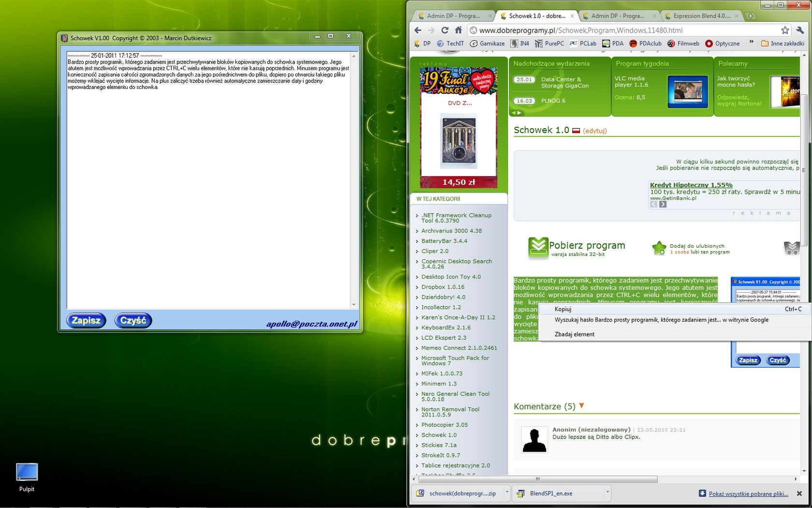Click Pokaż wszystkie pobrane pliki link
Image resolution: width=812 pixels, height=508 pixels.
748,493
